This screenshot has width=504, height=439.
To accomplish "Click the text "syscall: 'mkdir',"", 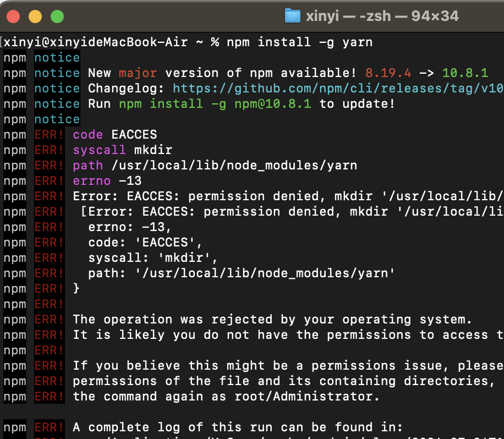I will coord(152,258).
